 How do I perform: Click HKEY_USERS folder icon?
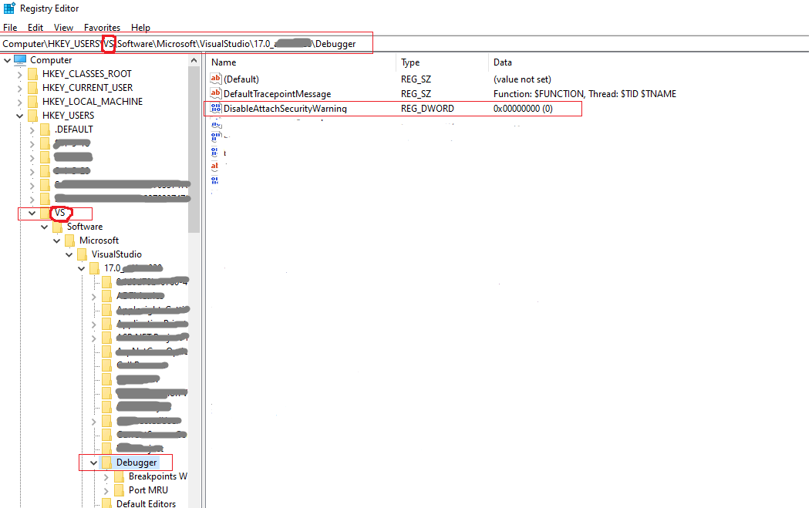click(x=32, y=116)
